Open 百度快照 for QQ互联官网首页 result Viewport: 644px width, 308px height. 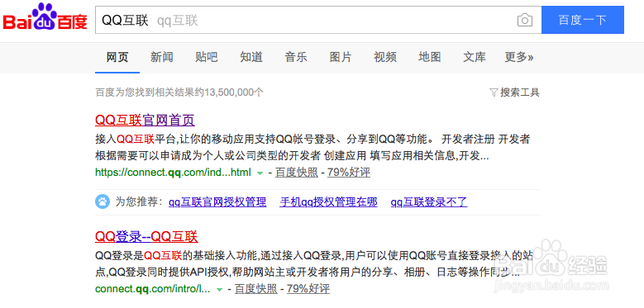coord(297,173)
